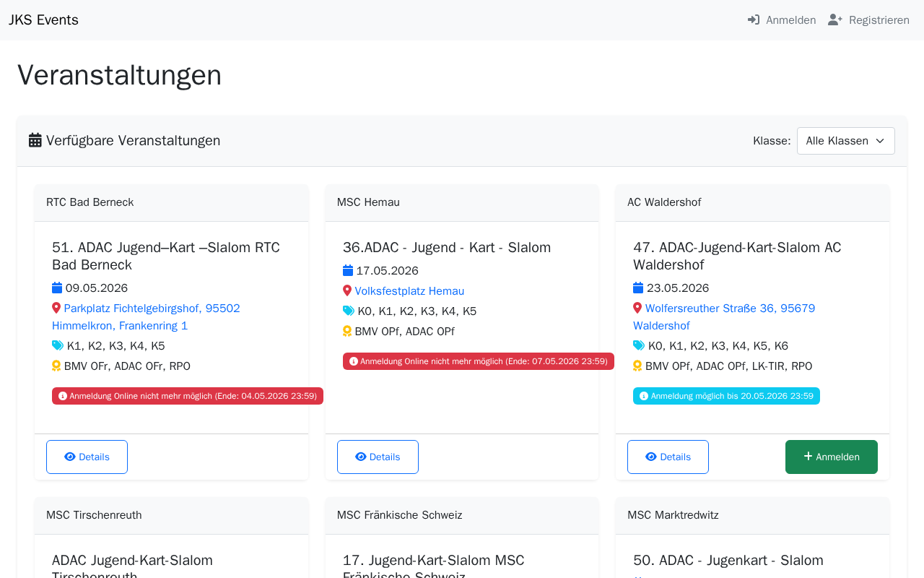This screenshot has width=924, height=578.
Task: Click the MSC Hemau card header
Action: [462, 202]
